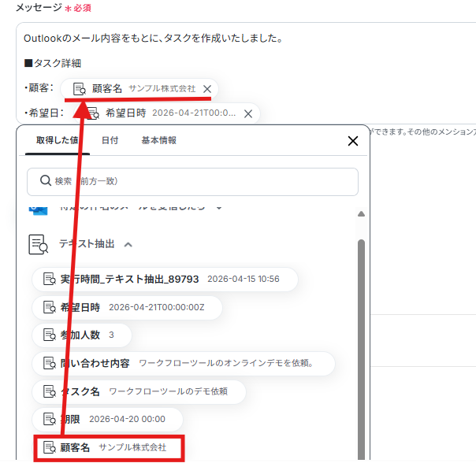Remove the 顧客名 chip from the message
The height and width of the screenshot is (463, 476).
[x=207, y=89]
